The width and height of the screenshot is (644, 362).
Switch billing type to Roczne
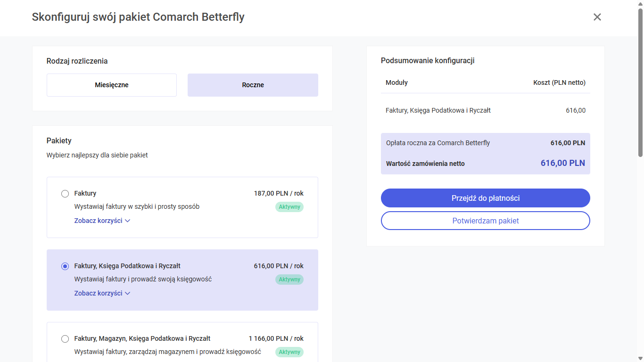pyautogui.click(x=253, y=85)
